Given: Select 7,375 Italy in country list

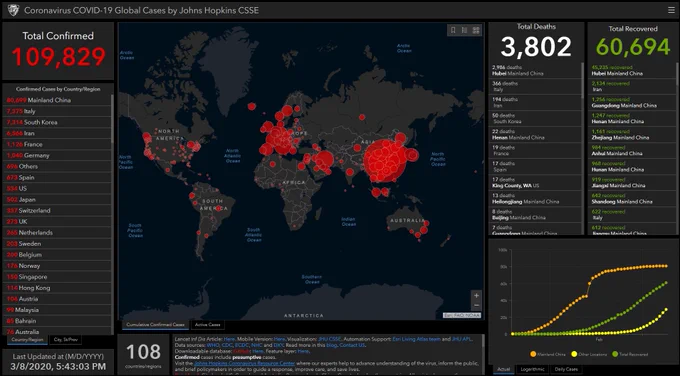Looking at the screenshot, I should 57,111.
